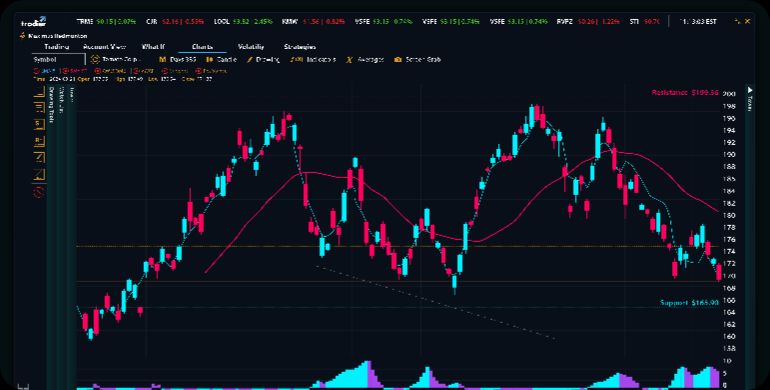Click the Screen Grab camera icon

pos(396,59)
